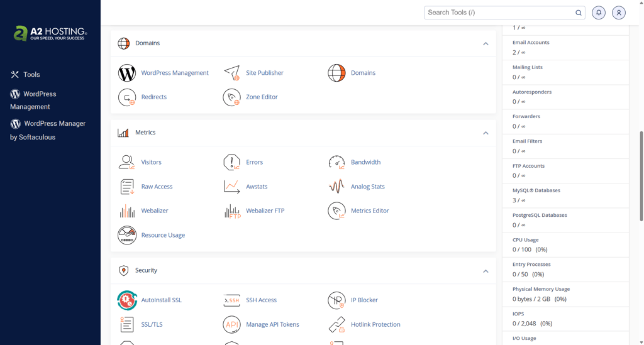Screen dimensions: 644x345
Task: Open the Analog Stats waveform icon
Action: pyautogui.click(x=336, y=187)
